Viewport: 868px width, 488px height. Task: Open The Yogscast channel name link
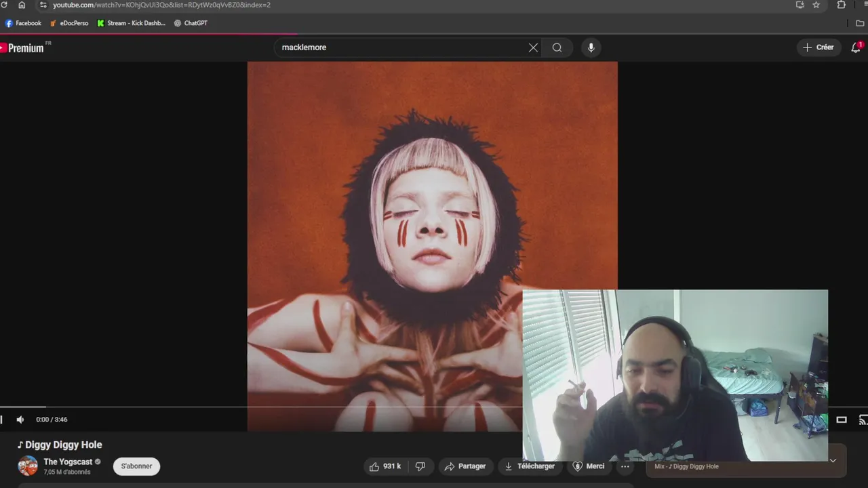point(68,462)
